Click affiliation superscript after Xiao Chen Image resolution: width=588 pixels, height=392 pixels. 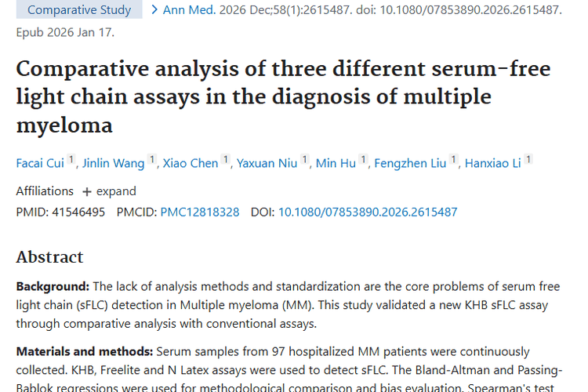click(226, 160)
